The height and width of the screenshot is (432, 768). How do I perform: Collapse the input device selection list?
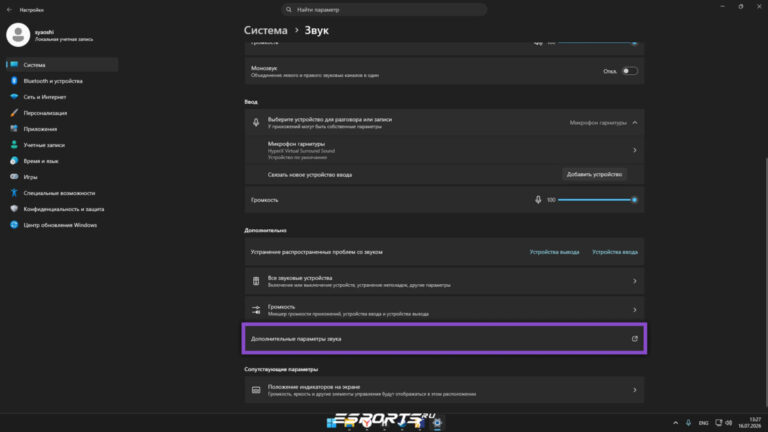click(635, 122)
